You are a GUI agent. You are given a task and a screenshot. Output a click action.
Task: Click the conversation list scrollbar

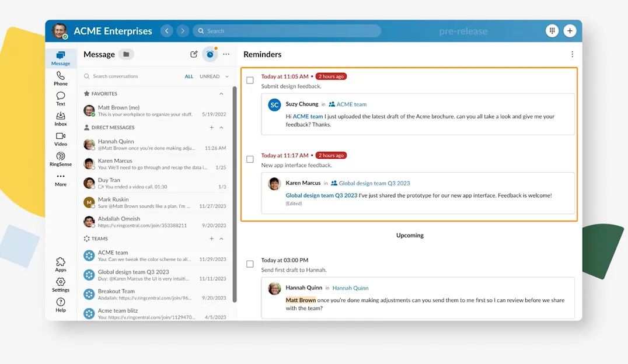[235, 192]
